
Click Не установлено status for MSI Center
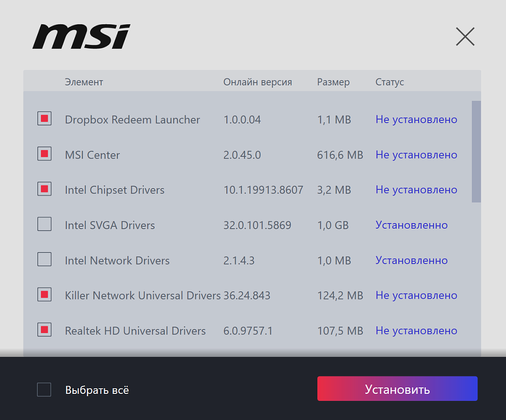click(x=416, y=155)
